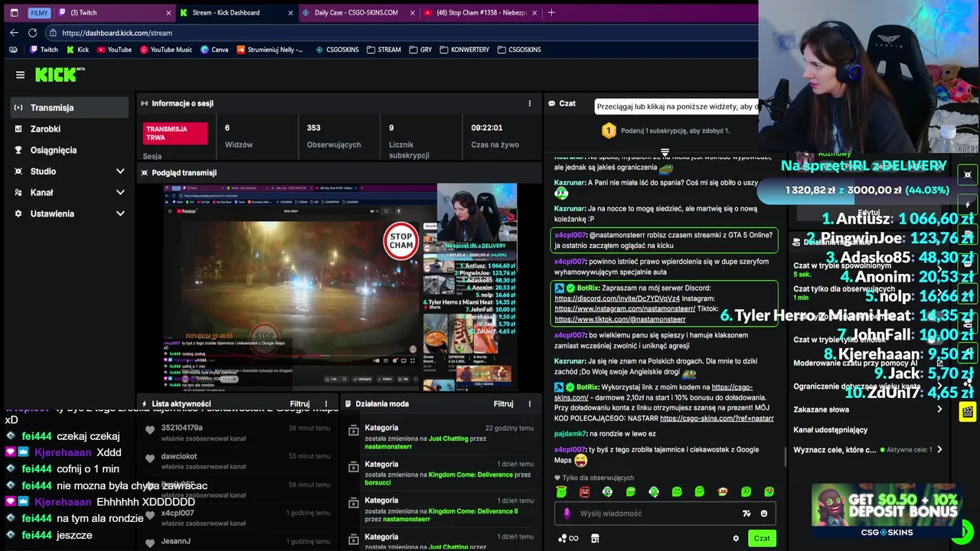Open csgo-skins.com/?ref=nastarr link

coord(717,419)
